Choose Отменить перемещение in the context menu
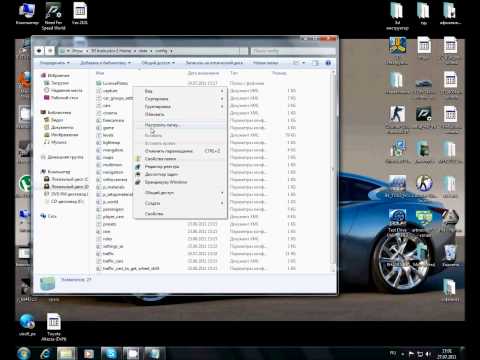Viewport: 480px width, 360px height. coord(180,151)
